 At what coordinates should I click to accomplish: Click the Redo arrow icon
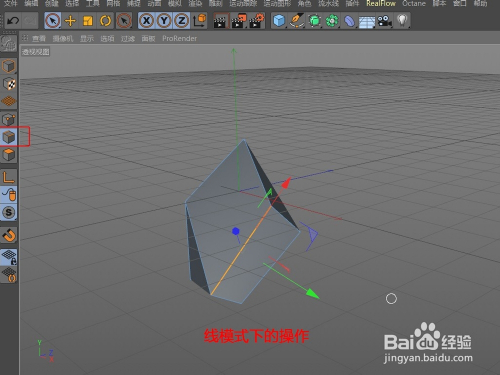click(30, 21)
